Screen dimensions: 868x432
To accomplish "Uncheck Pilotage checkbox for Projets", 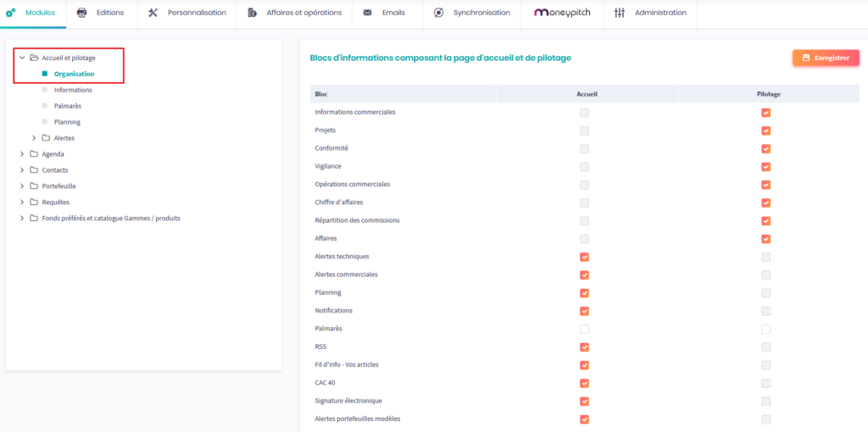I will pos(765,130).
